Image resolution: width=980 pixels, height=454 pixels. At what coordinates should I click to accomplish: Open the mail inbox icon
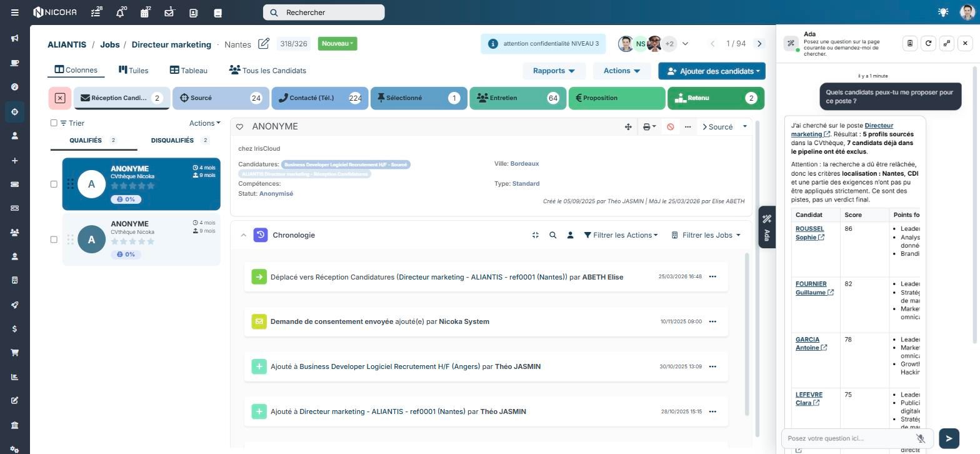coord(169,13)
